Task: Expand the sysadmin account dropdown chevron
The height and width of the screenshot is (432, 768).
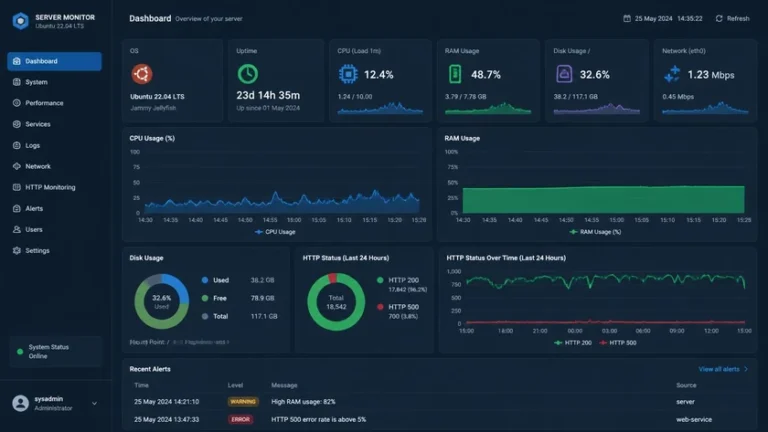Action: point(95,404)
